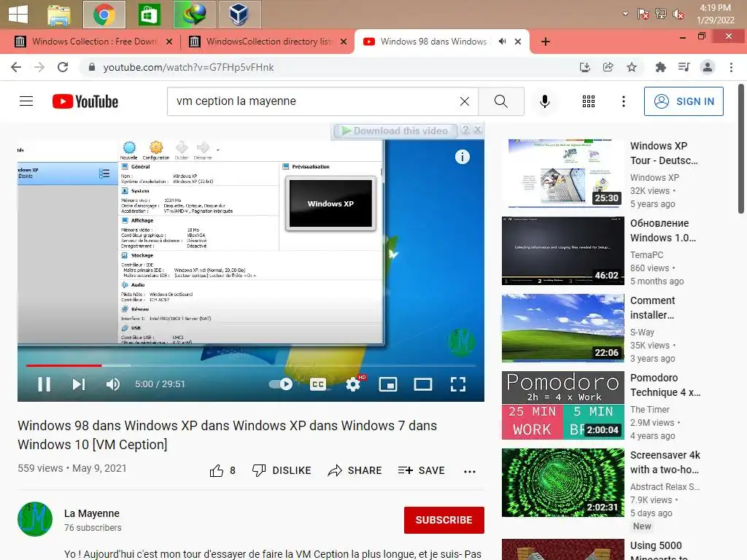Open Windows XP Tour thumbnail

coord(563,174)
